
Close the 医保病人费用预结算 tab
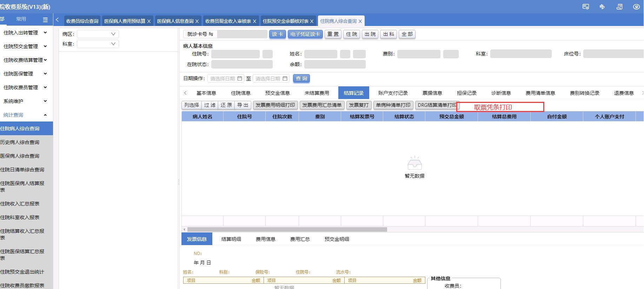click(x=149, y=21)
